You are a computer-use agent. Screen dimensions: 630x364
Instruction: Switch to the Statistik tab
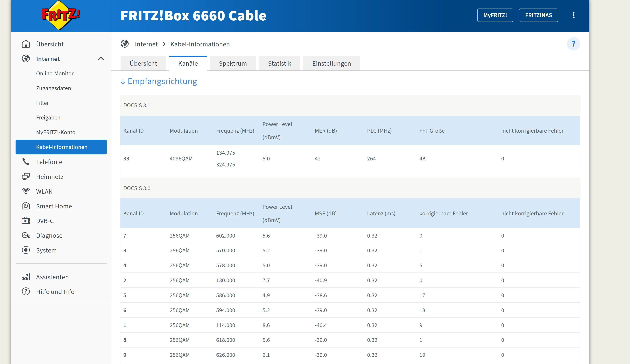click(279, 63)
